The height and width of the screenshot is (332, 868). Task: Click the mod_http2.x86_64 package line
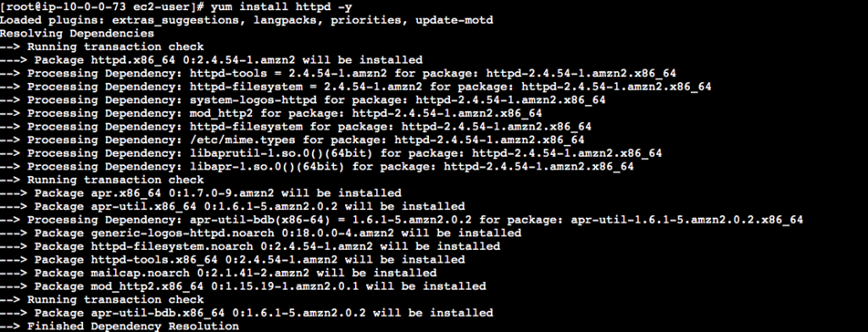[x=243, y=286]
